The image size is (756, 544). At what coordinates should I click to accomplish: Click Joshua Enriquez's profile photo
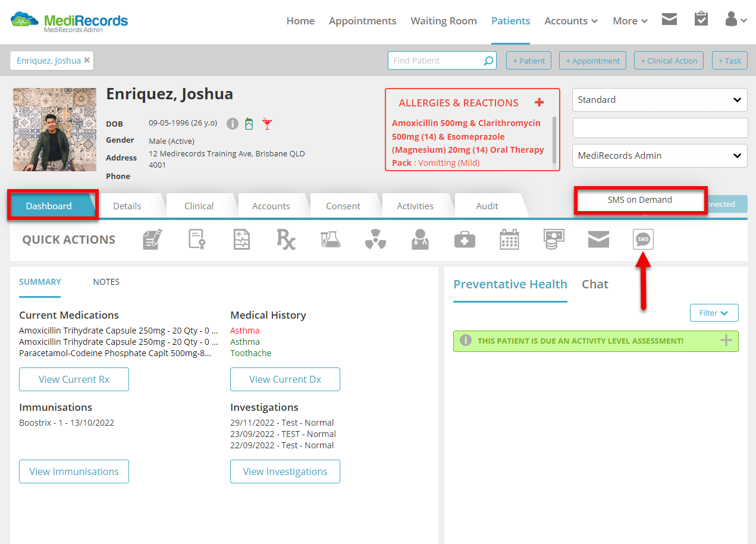click(x=55, y=130)
